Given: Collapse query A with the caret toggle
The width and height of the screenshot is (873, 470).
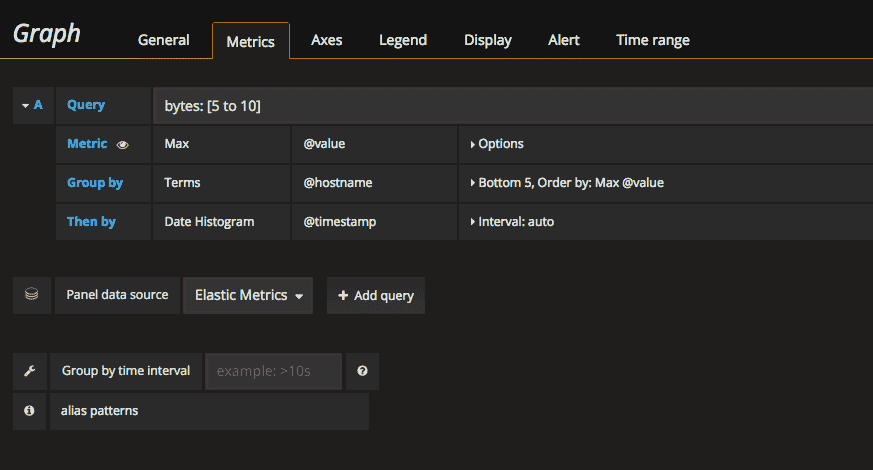Looking at the screenshot, I should pyautogui.click(x=31, y=105).
